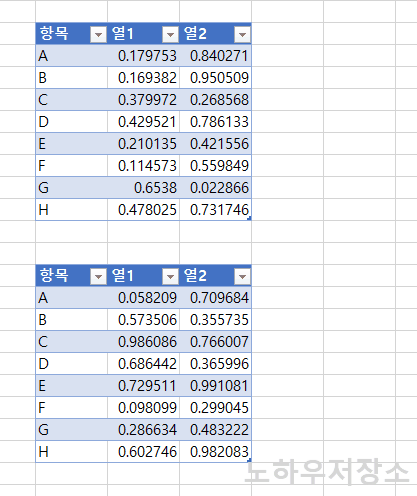Select cell with value 0.421556
Viewport: 417px width, 496px height.
[x=216, y=144]
